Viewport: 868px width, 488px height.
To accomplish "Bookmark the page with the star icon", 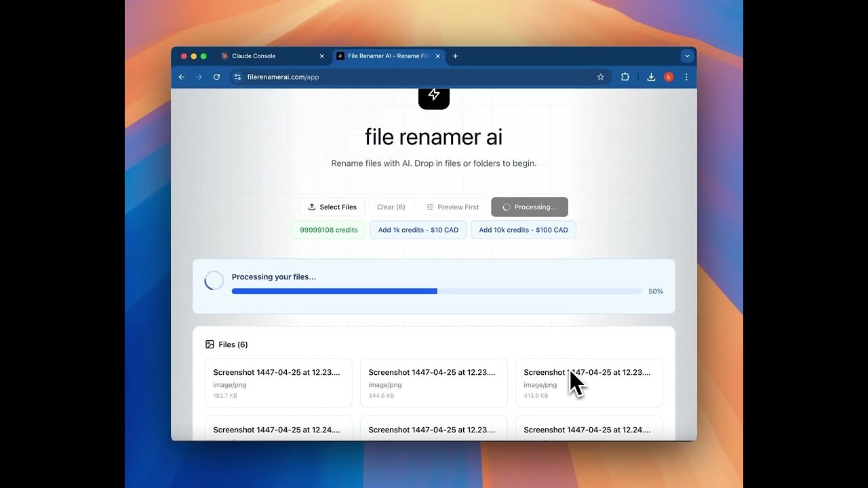I will pyautogui.click(x=600, y=77).
